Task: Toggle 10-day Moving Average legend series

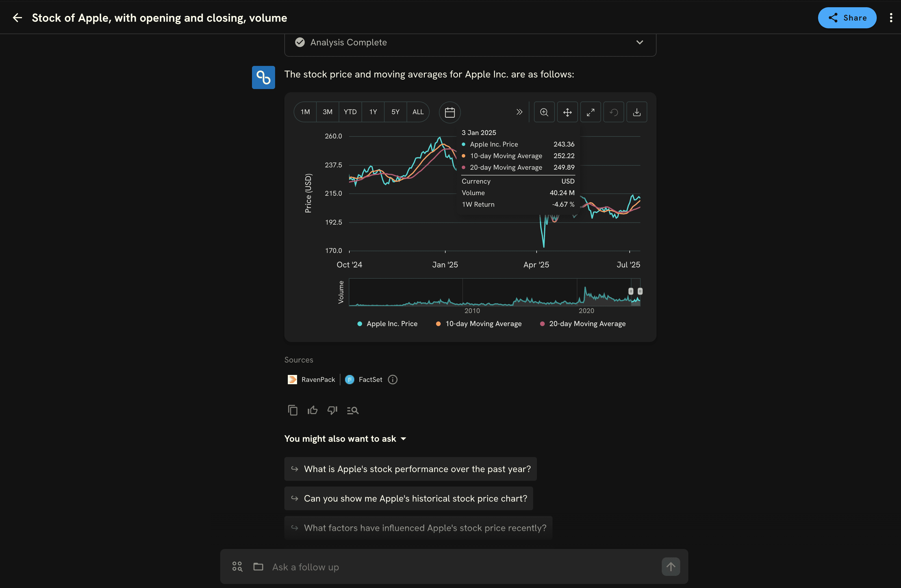Action: point(479,324)
